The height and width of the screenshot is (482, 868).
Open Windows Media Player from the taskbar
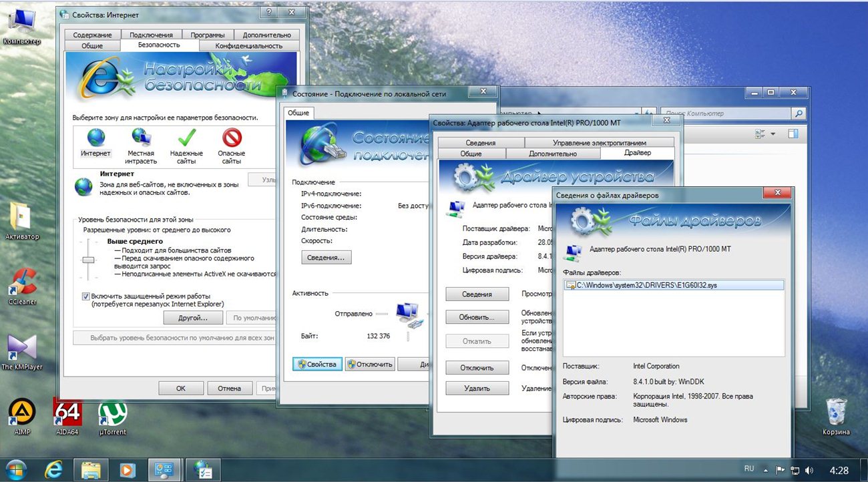[x=127, y=469]
